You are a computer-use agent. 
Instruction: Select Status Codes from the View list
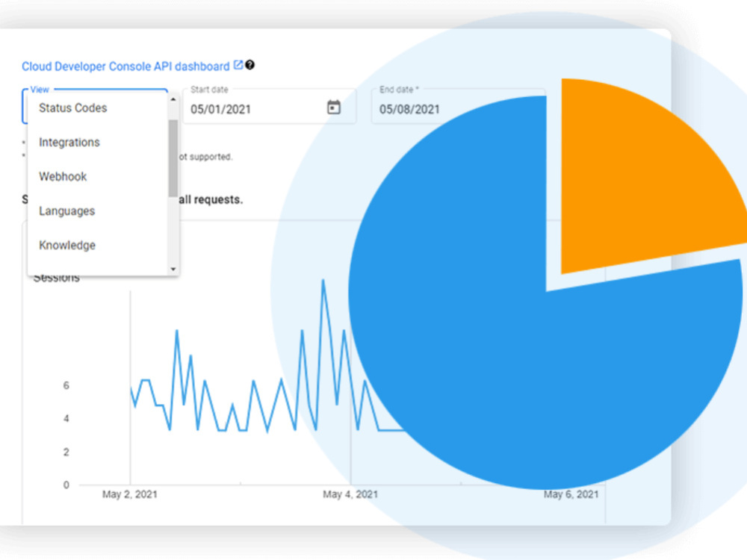[x=97, y=108]
